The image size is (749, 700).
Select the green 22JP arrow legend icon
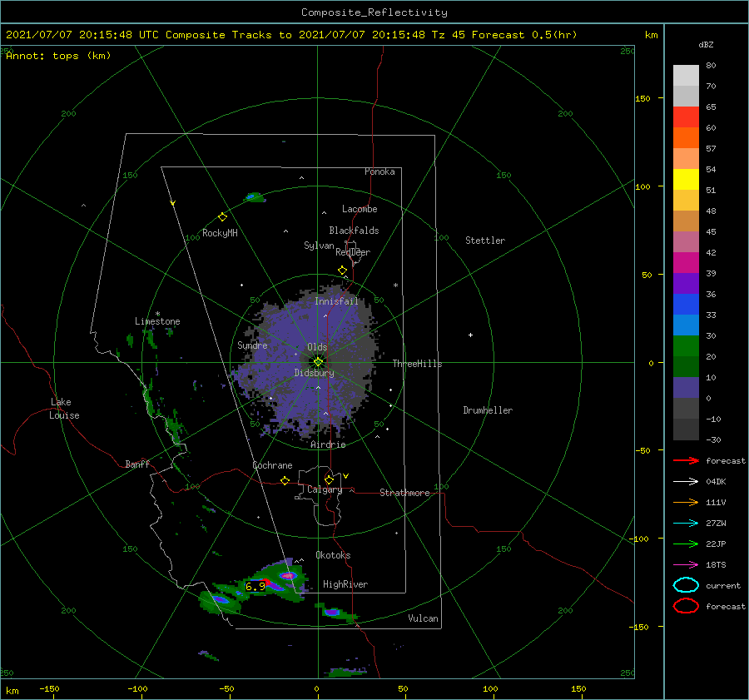[x=686, y=544]
